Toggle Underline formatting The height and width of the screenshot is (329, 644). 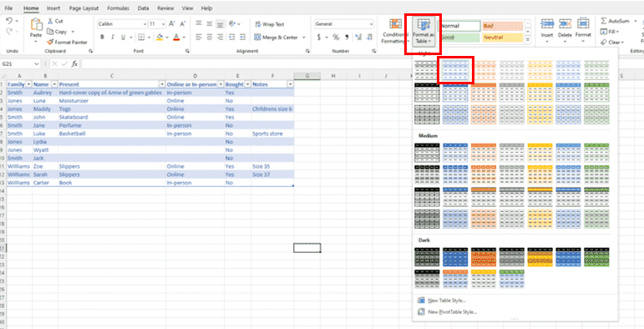[x=123, y=38]
